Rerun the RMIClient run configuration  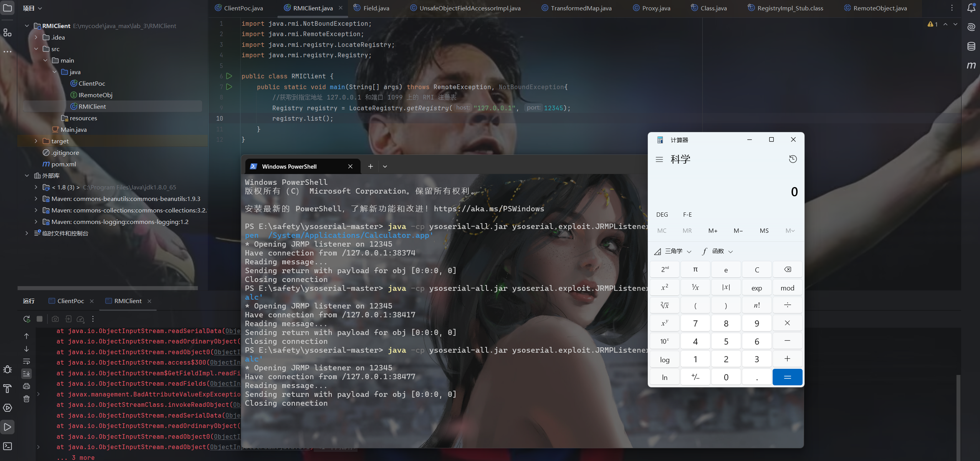coord(27,319)
